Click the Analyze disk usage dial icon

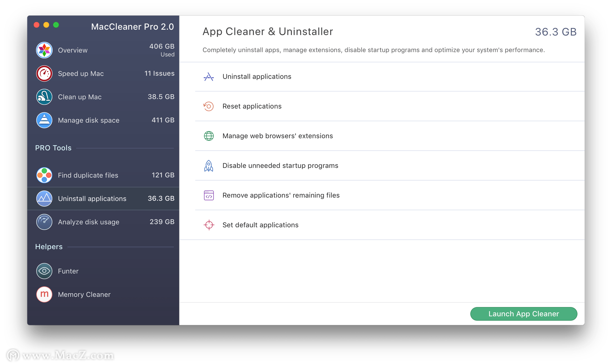(x=44, y=222)
